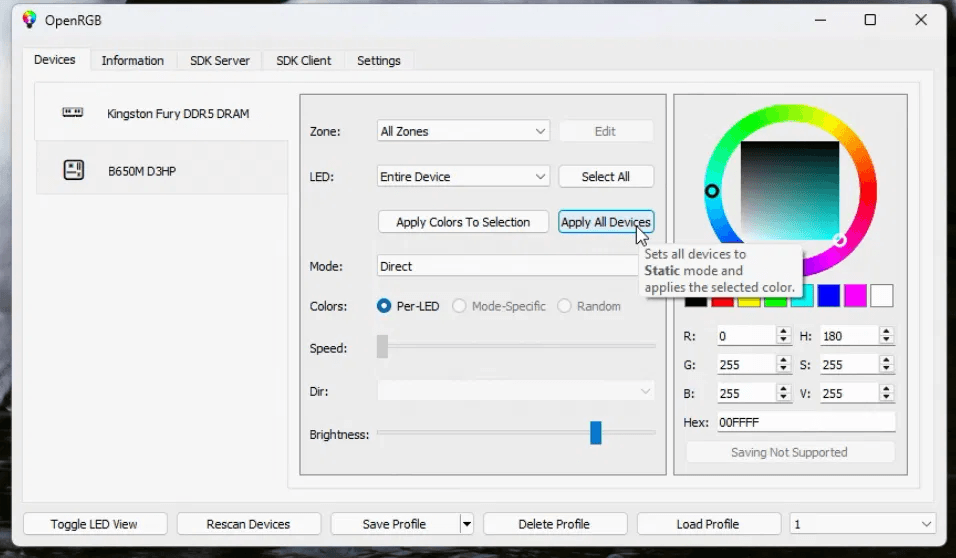
Task: Maximize the OpenRGB window
Action: [870, 20]
